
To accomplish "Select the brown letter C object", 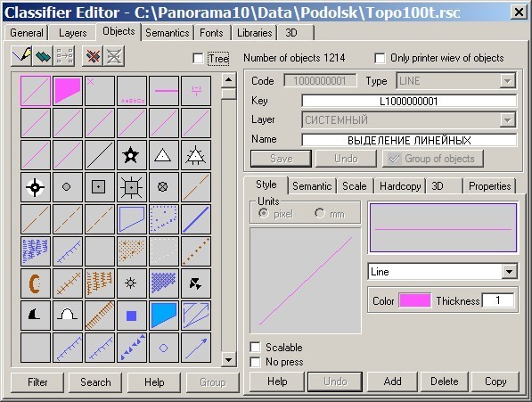I will pyautogui.click(x=36, y=283).
